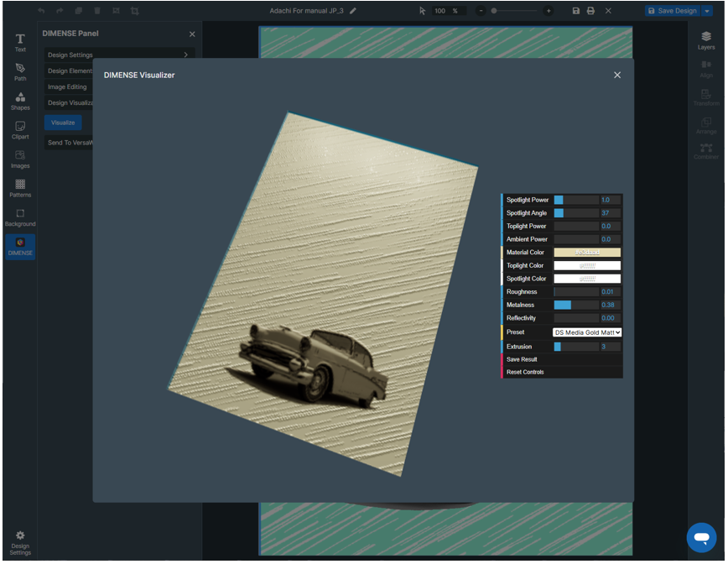728x564 pixels.
Task: Open the Preset dropdown
Action: click(587, 332)
